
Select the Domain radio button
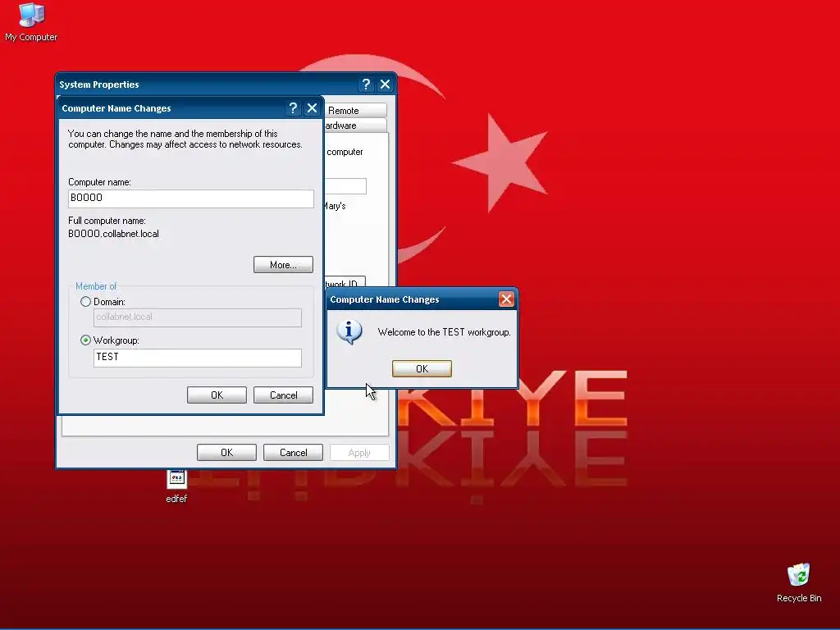click(85, 302)
